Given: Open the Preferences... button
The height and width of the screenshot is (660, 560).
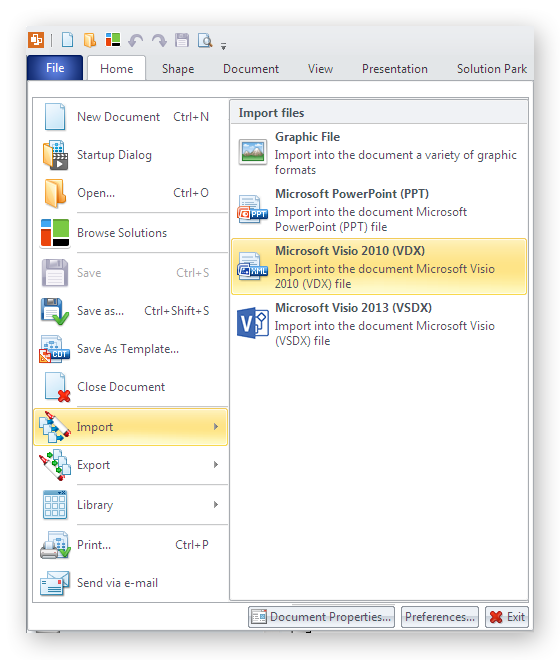Looking at the screenshot, I should pos(440,617).
